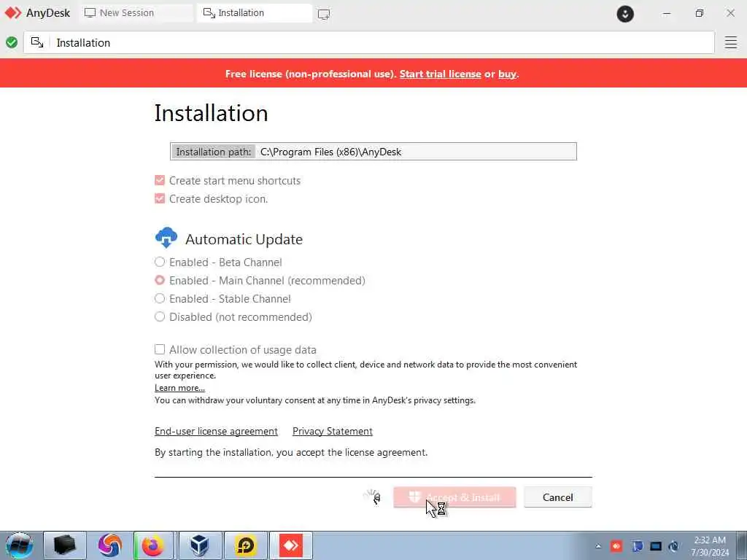Image resolution: width=747 pixels, height=560 pixels.
Task: Toggle Create start menu shortcuts checkbox
Action: 160,181
